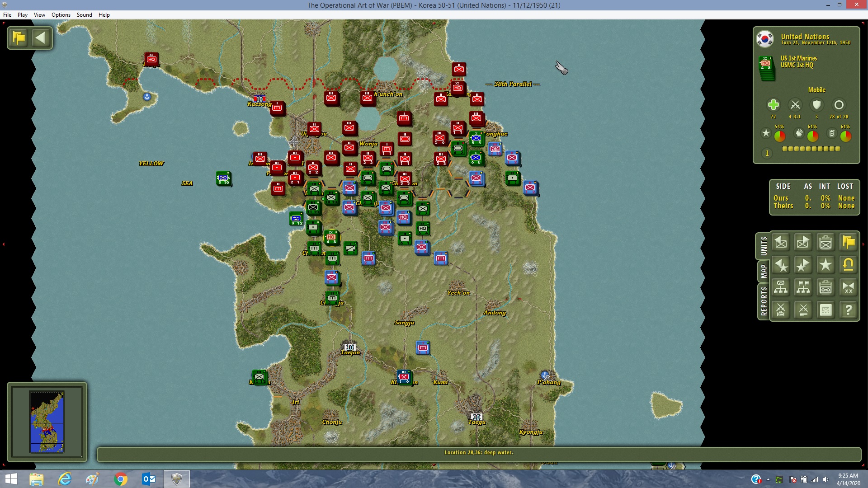Click the minimap overview of Korea
This screenshot has height=488, width=868.
click(x=47, y=422)
